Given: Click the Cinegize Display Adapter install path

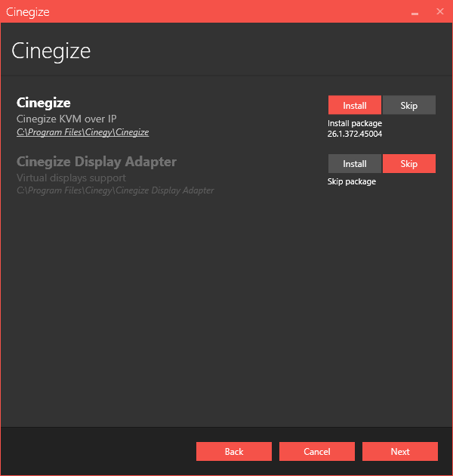Looking at the screenshot, I should (116, 190).
